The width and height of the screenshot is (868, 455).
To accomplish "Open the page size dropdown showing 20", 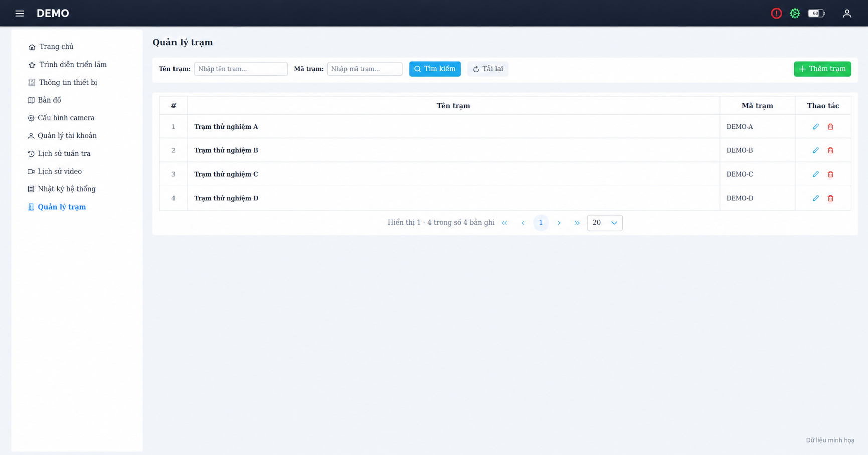I will click(605, 223).
